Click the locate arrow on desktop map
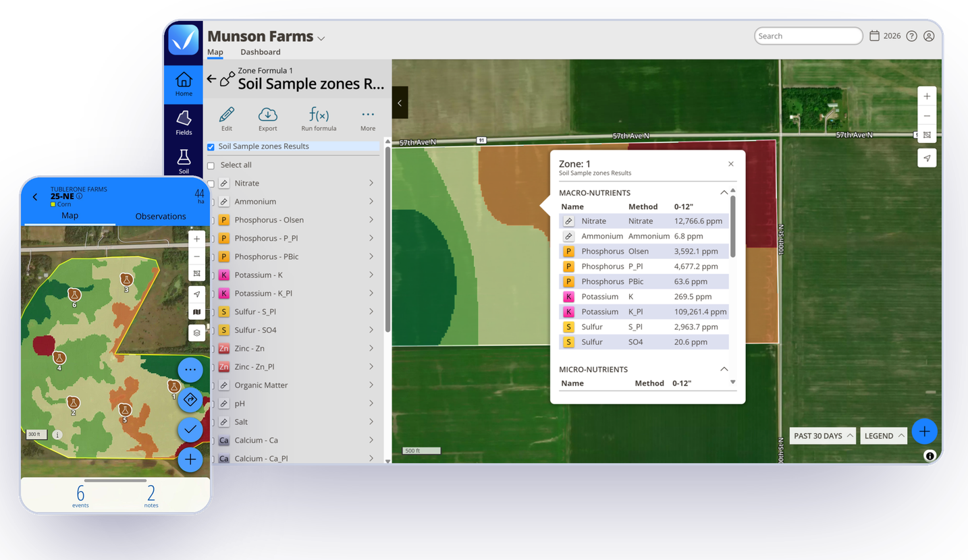 927,158
